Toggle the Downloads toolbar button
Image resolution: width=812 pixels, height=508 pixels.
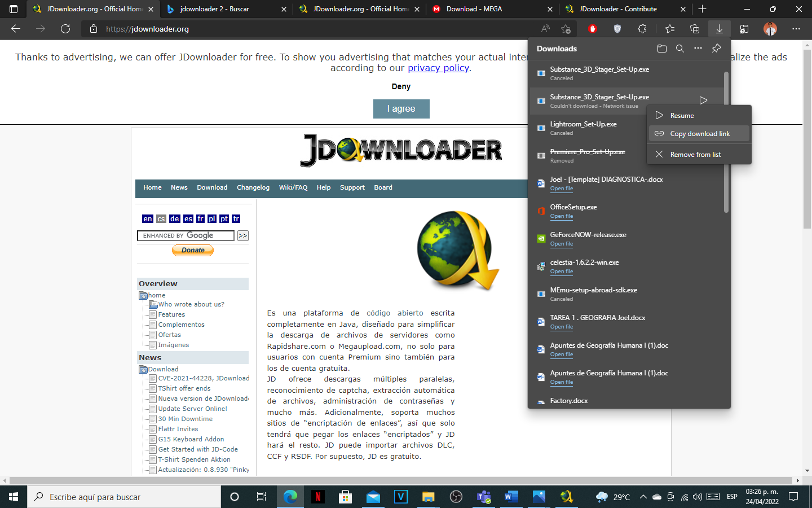[720, 29]
